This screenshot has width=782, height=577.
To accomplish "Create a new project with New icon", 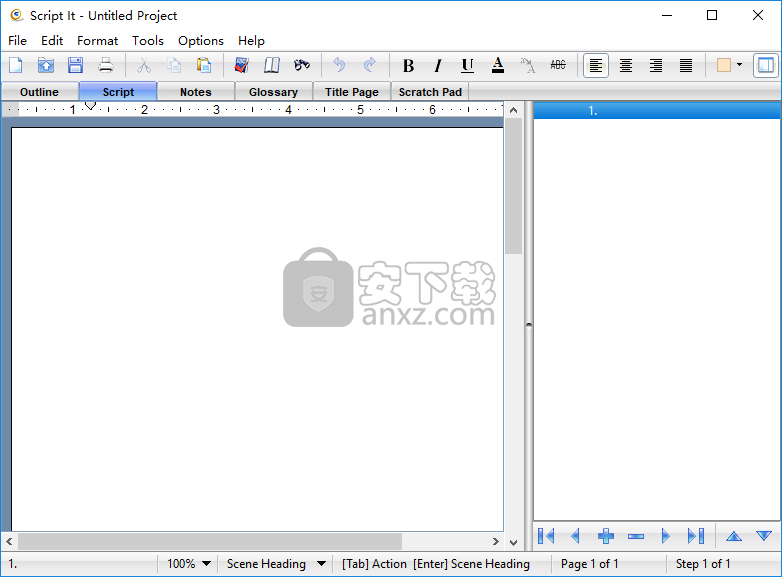I will pyautogui.click(x=16, y=65).
